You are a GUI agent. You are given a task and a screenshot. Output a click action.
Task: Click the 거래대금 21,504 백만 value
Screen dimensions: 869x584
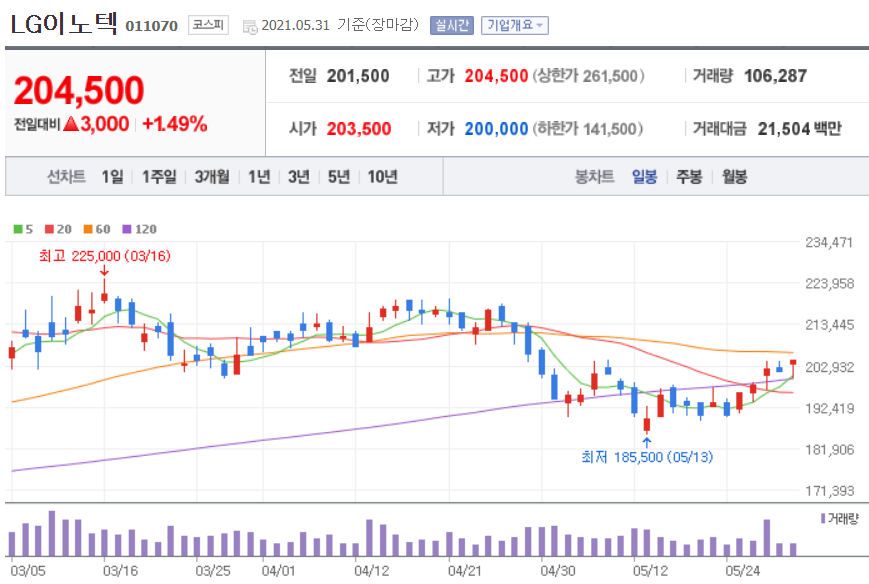800,129
